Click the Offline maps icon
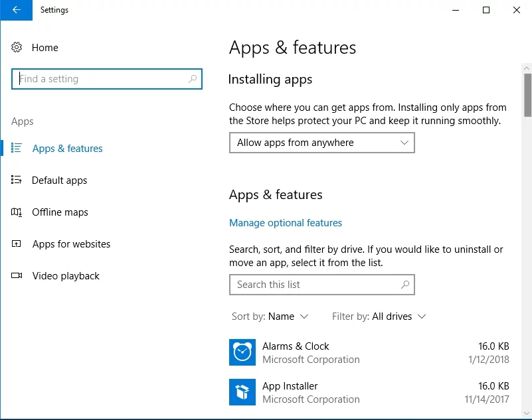Image resolution: width=532 pixels, height=420 pixels. tap(17, 212)
